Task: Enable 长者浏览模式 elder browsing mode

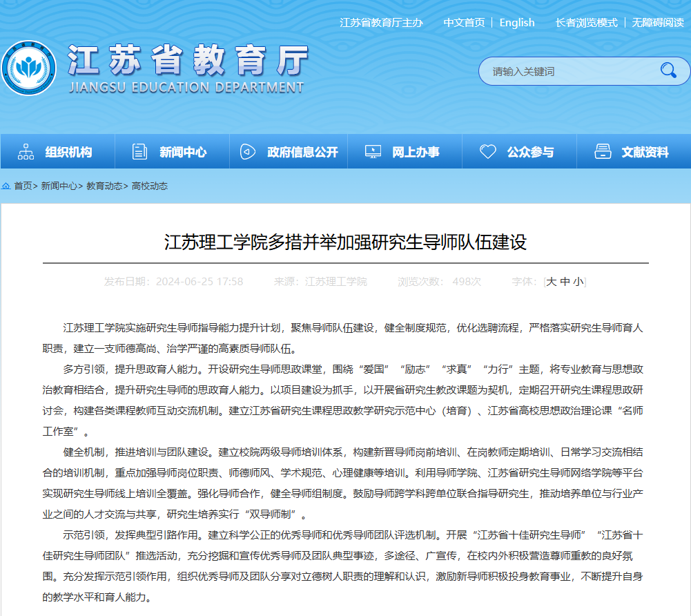Action: pyautogui.click(x=587, y=23)
